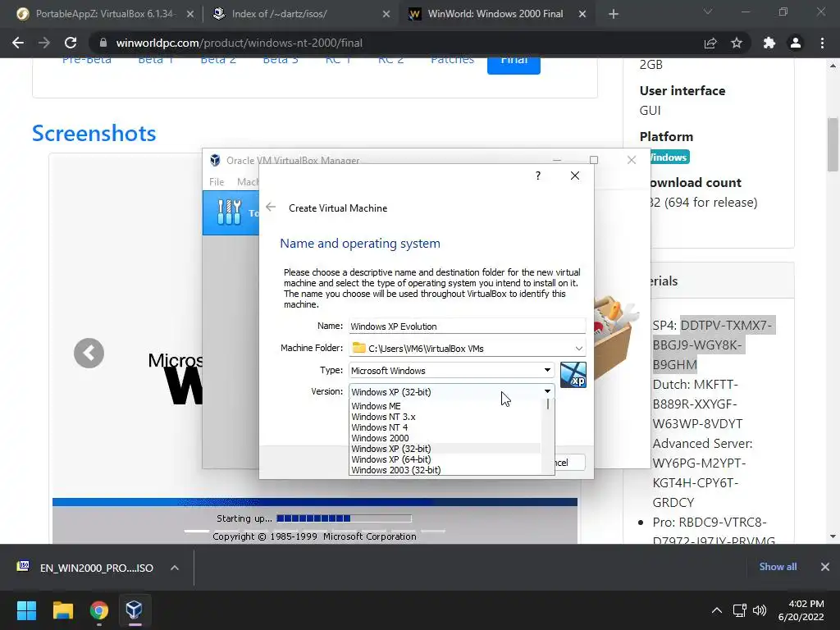Expand the Machine Folder dropdown

click(x=578, y=348)
